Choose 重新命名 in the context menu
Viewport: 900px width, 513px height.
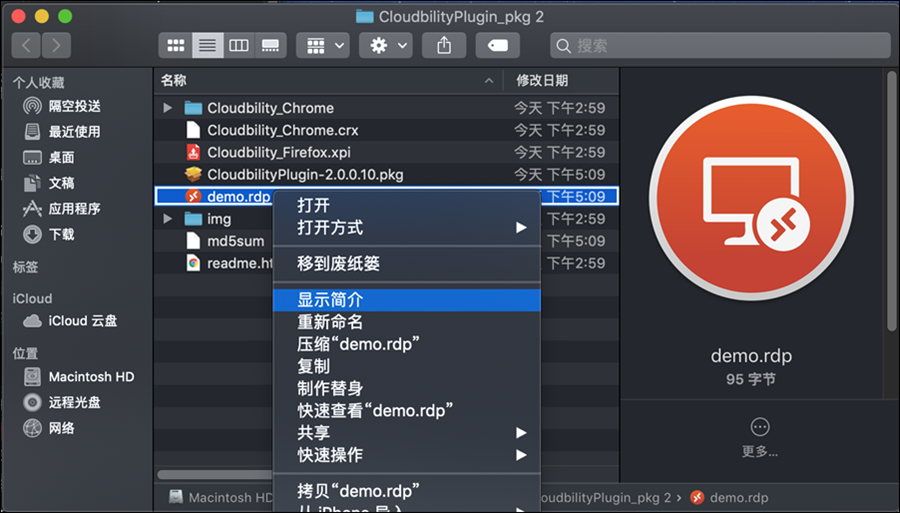407,322
